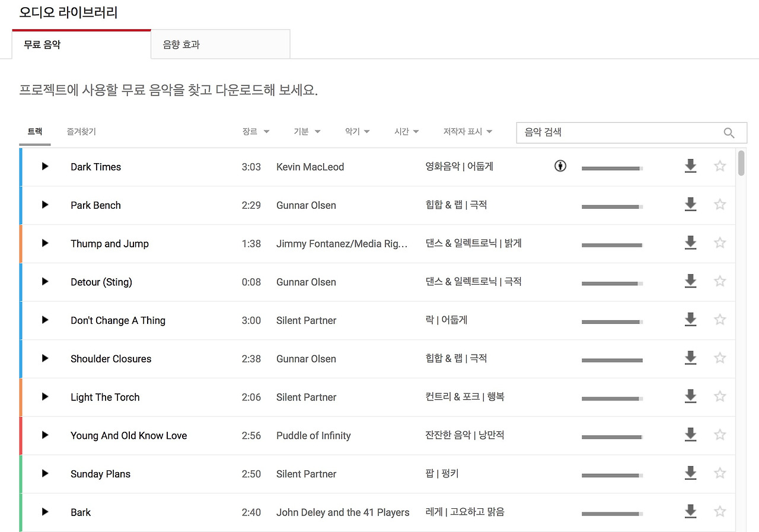
Task: Play Young And Old Know Love
Action: 45,435
